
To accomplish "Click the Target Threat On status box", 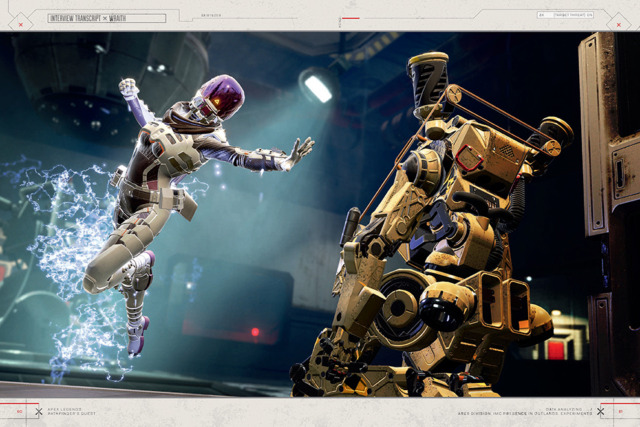I will 565,15.
